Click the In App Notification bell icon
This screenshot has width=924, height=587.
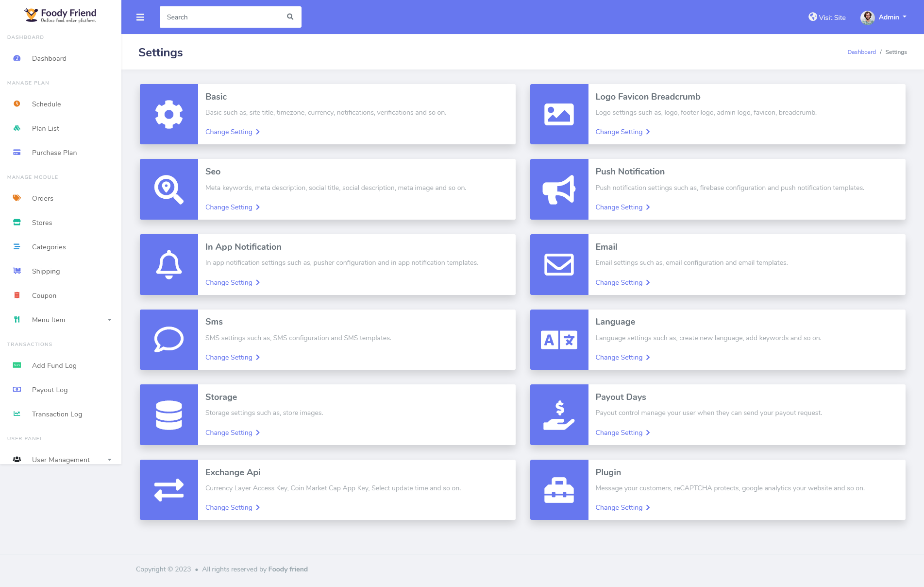[169, 264]
